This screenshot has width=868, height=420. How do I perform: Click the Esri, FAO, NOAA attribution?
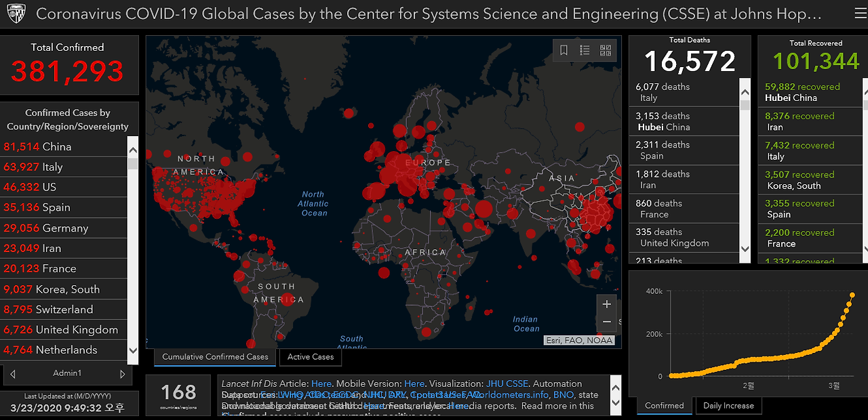tap(580, 341)
